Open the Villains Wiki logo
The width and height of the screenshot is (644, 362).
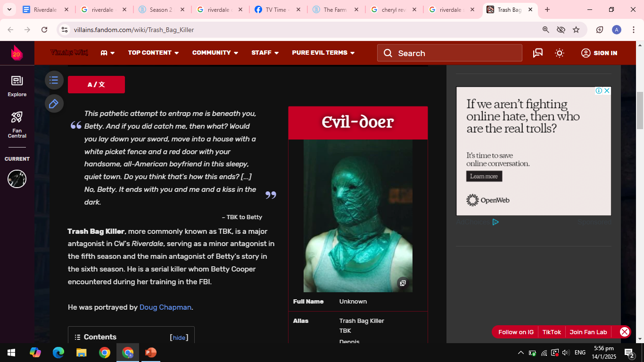coord(69,53)
